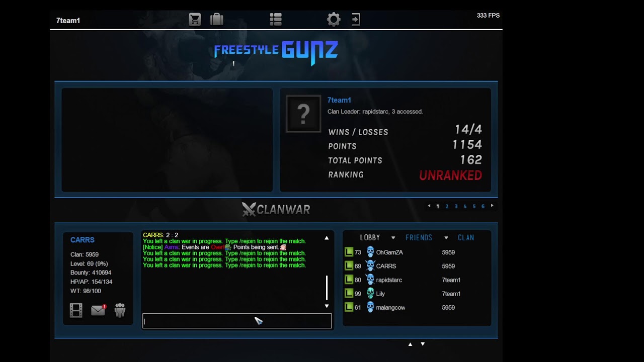Open the settings gear
The width and height of the screenshot is (644, 362).
point(334,20)
